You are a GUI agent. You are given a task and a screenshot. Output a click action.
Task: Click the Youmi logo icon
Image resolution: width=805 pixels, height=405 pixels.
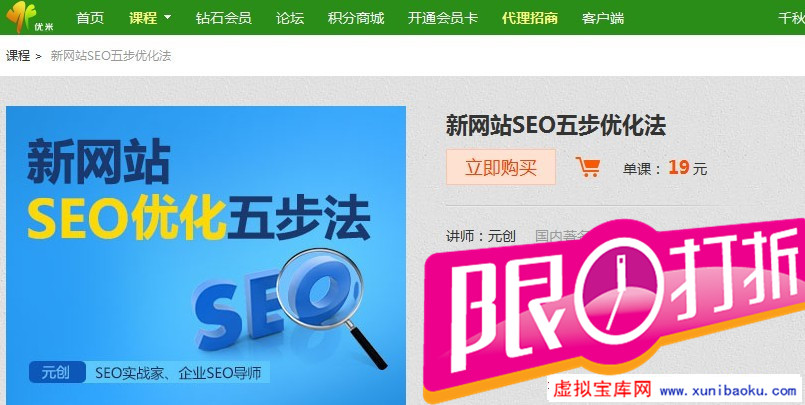coord(30,17)
